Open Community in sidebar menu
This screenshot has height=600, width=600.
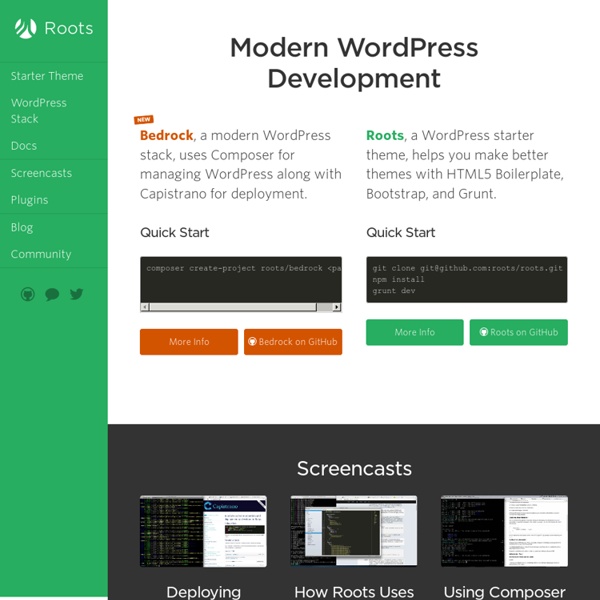(x=41, y=254)
